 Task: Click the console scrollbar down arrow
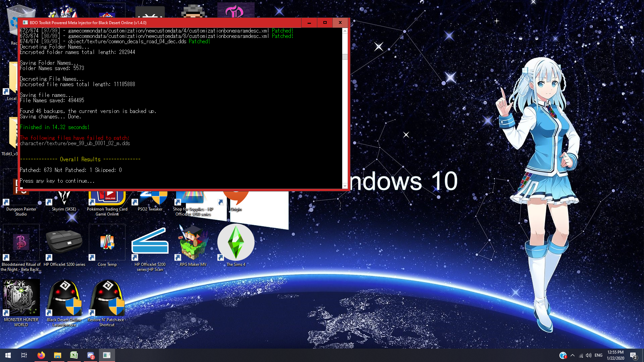pos(345,186)
